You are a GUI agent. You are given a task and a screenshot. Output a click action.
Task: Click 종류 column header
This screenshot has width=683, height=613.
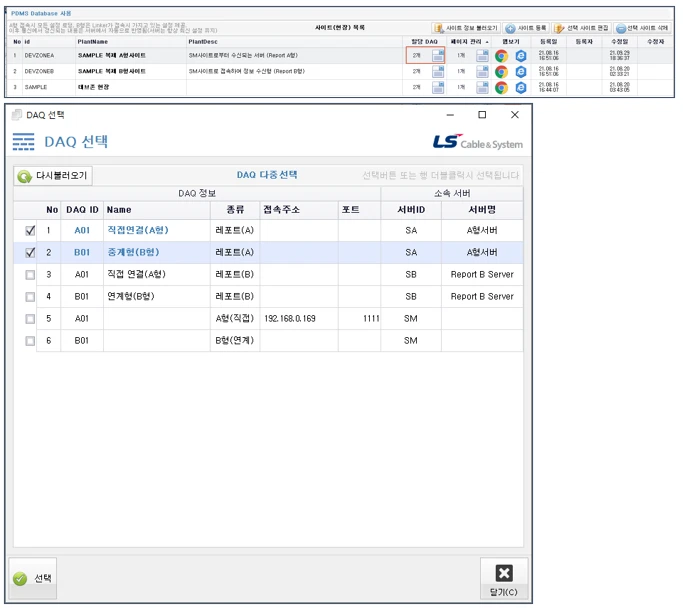[x=235, y=210]
